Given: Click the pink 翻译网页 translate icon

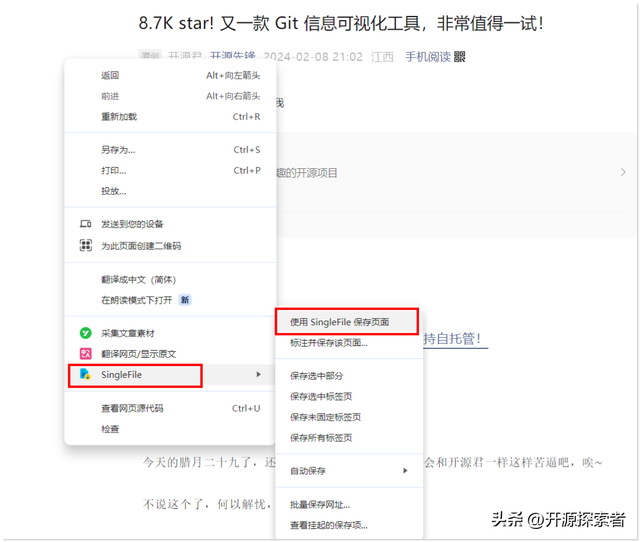Looking at the screenshot, I should 85,353.
